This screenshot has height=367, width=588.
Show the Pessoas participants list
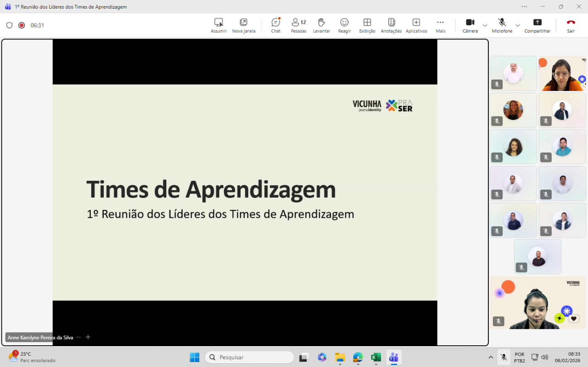[x=299, y=25]
